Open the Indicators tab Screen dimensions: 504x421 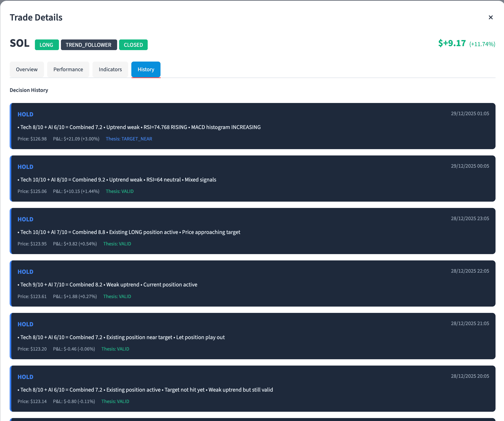point(110,69)
